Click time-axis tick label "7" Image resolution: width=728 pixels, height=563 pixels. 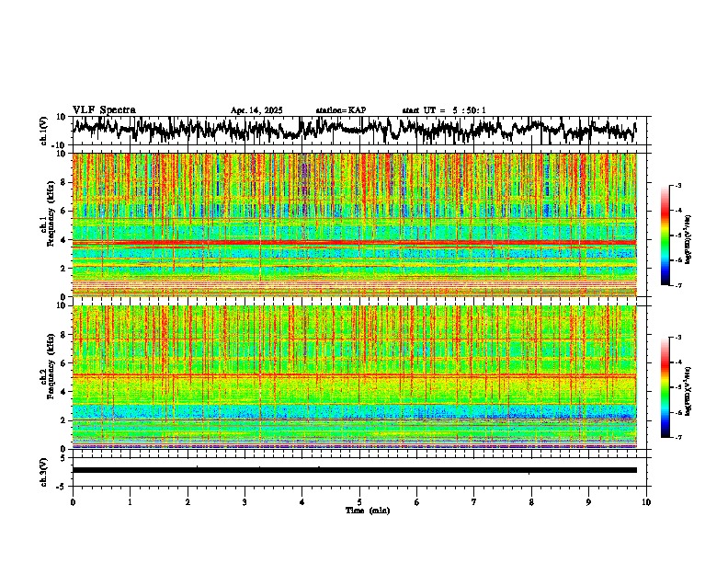click(x=474, y=502)
